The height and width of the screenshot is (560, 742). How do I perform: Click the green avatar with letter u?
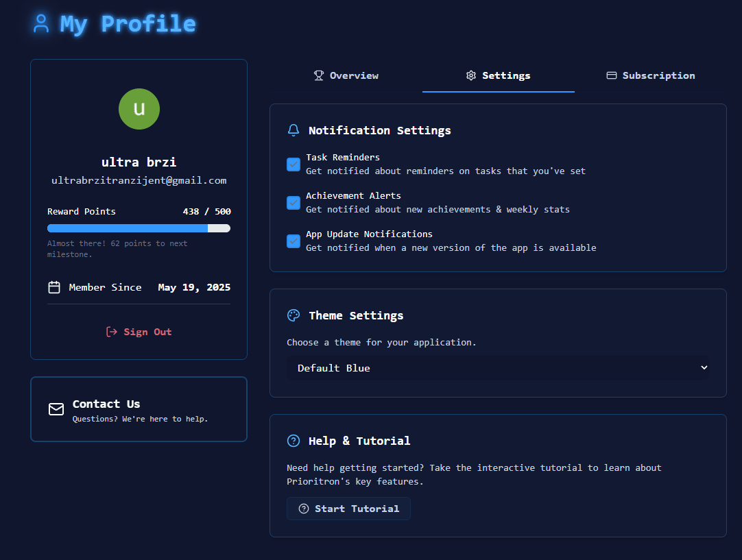(x=139, y=109)
